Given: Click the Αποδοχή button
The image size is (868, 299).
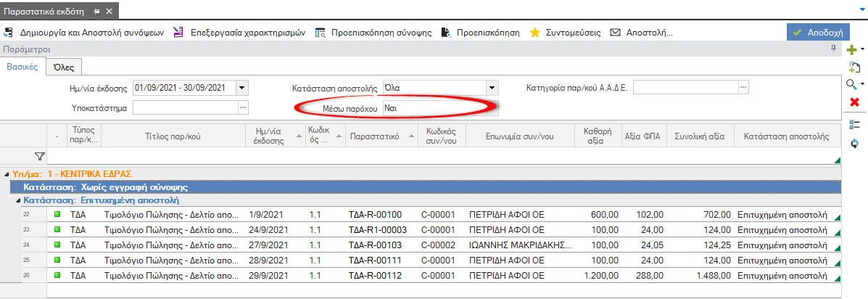Looking at the screenshot, I should (818, 32).
